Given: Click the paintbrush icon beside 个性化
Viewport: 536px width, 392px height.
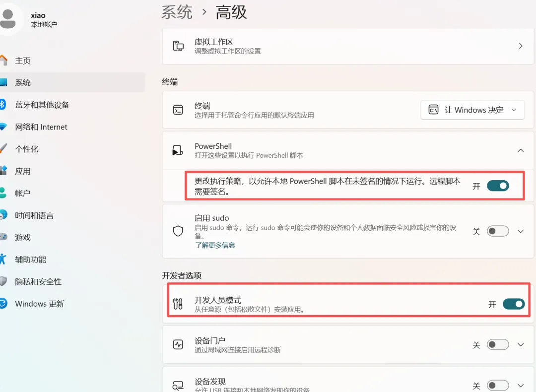Looking at the screenshot, I should point(3,149).
